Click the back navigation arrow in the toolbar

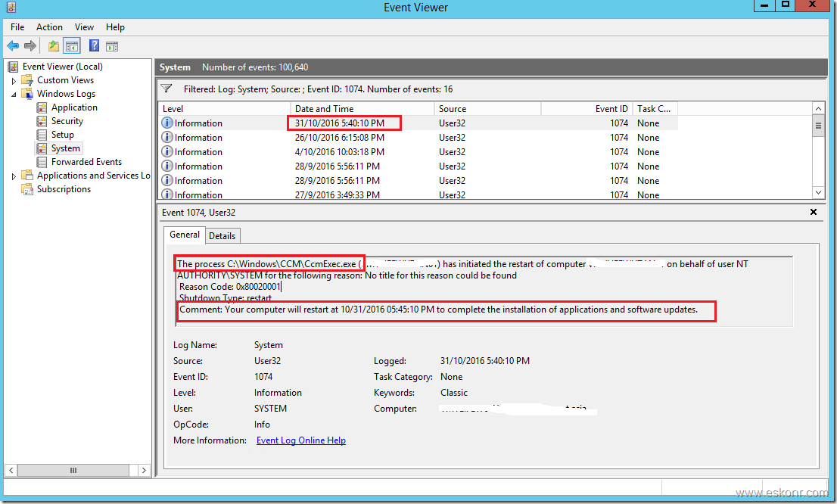(12, 45)
